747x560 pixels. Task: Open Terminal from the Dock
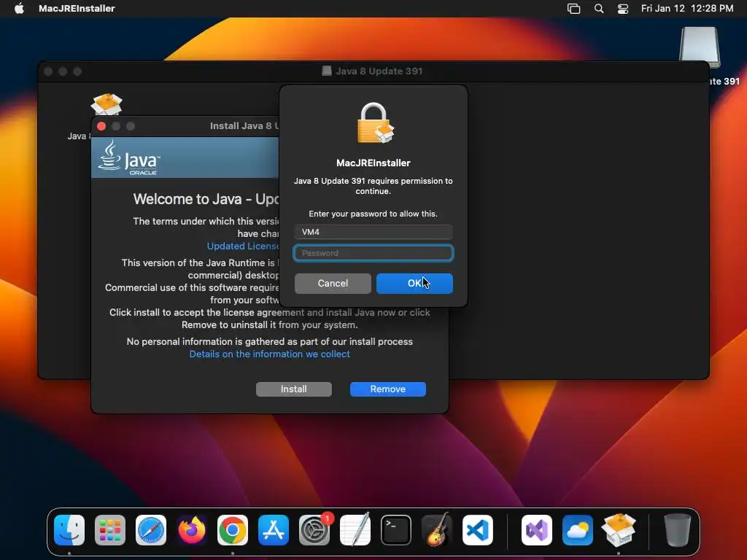(396, 530)
